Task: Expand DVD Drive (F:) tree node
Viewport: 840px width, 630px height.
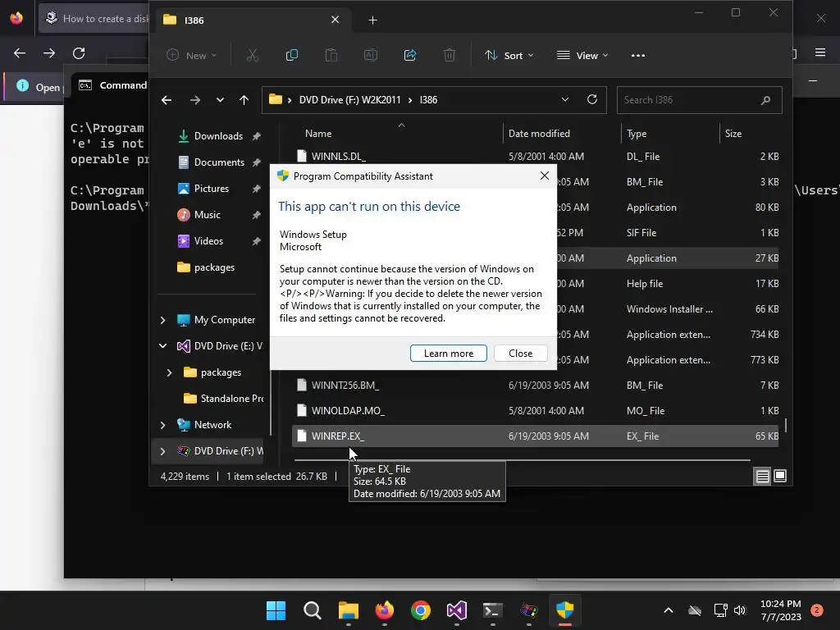Action: 163,451
